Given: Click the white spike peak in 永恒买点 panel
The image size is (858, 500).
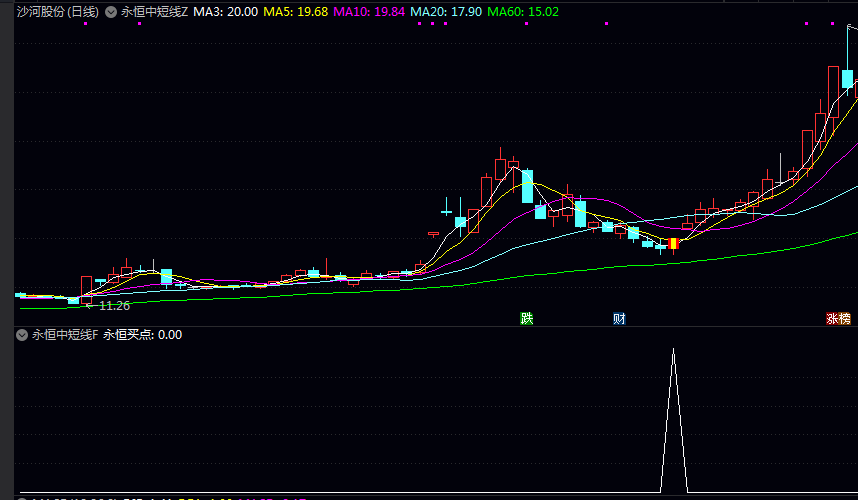Looking at the screenshot, I should 674,350.
